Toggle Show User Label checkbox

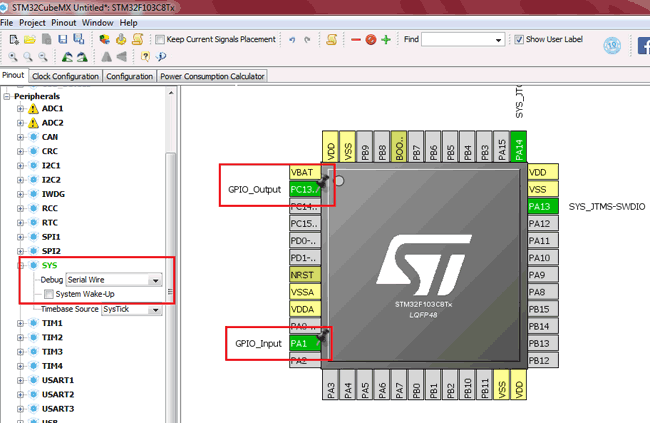(519, 39)
